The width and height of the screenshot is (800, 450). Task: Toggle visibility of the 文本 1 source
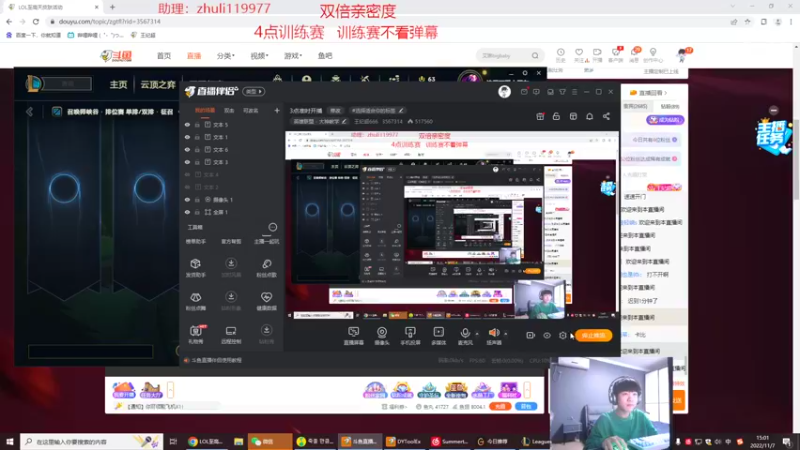(x=187, y=137)
